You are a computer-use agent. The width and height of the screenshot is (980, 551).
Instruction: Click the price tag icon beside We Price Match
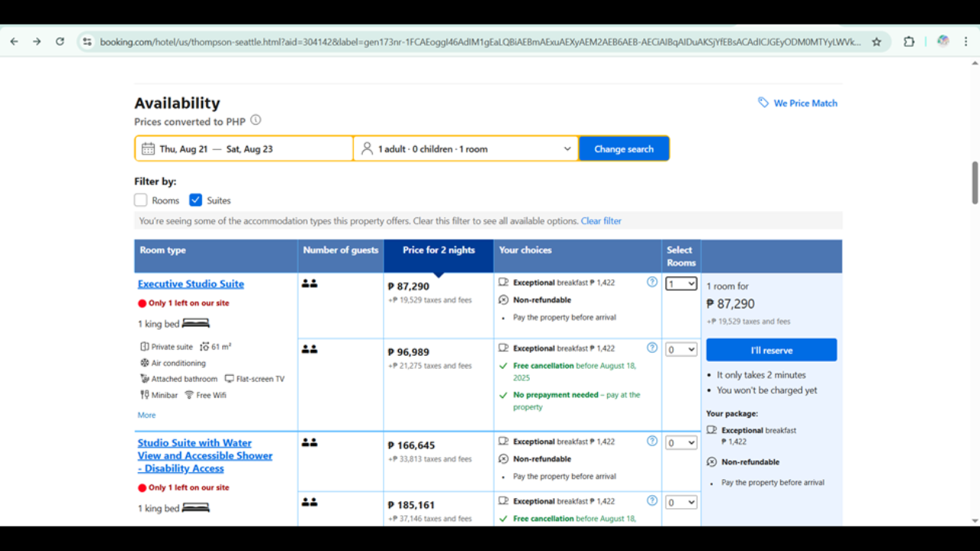763,103
